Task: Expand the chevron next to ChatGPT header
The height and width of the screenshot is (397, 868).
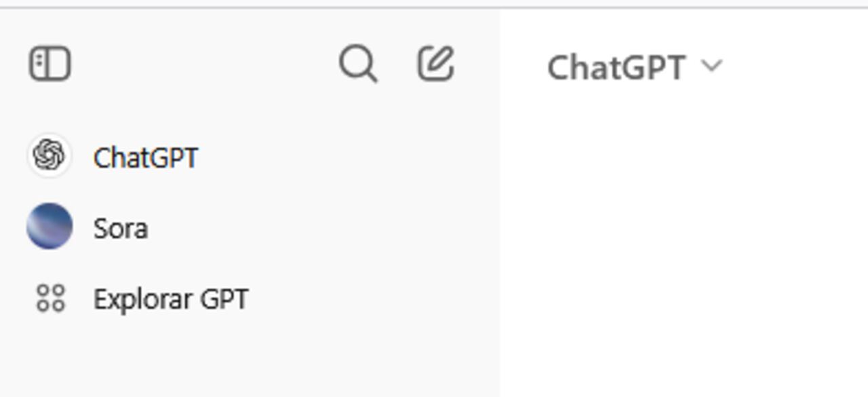Action: (711, 66)
